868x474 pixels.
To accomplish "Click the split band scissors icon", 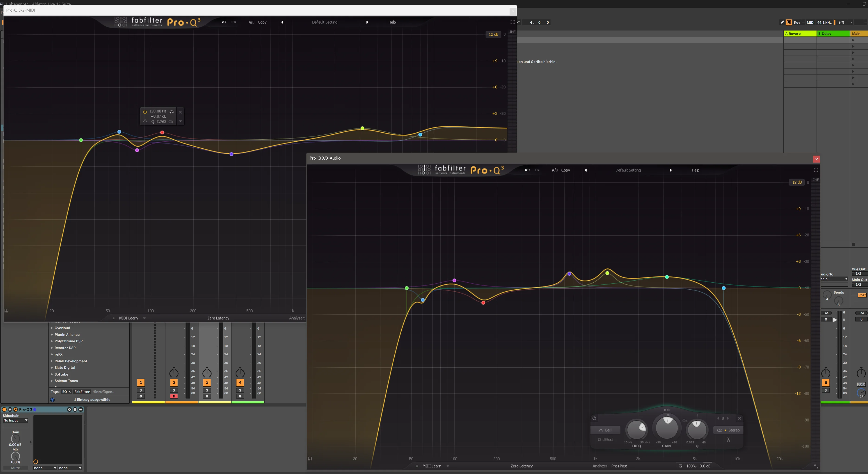I will pos(728,440).
